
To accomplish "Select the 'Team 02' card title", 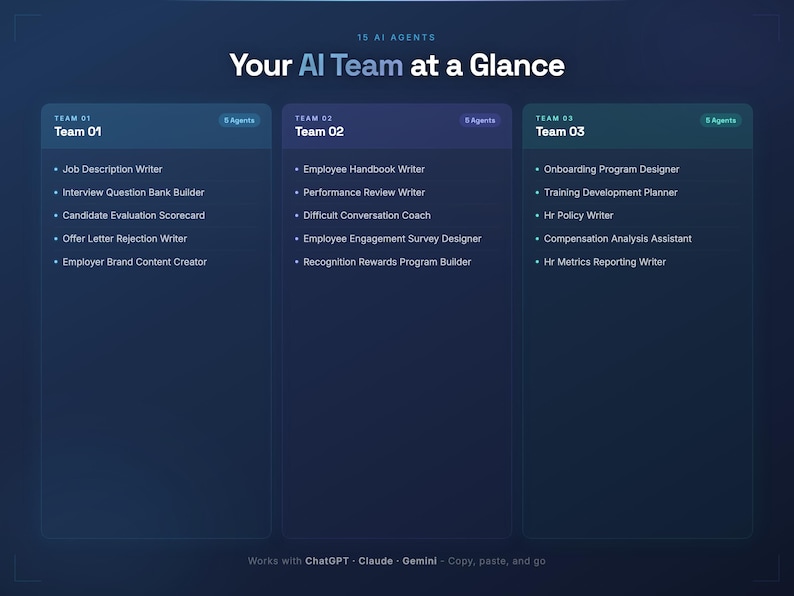I will coord(320,132).
